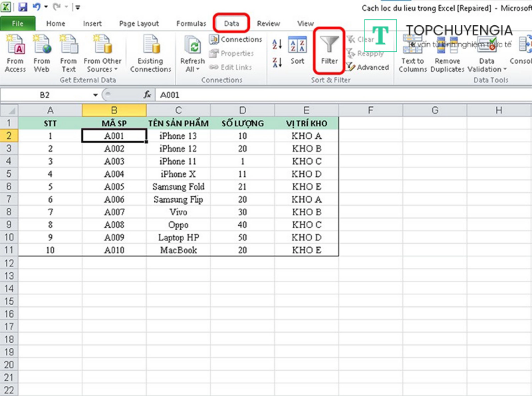Switch to the Formulas ribbon tab

191,23
